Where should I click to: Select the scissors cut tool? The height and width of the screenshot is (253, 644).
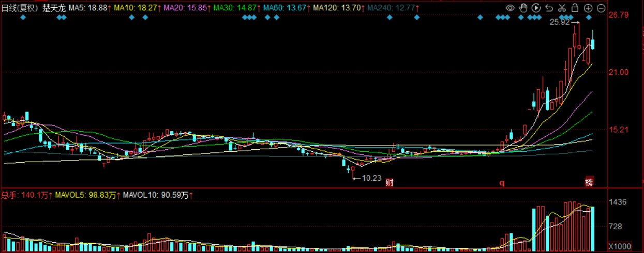(x=562, y=8)
